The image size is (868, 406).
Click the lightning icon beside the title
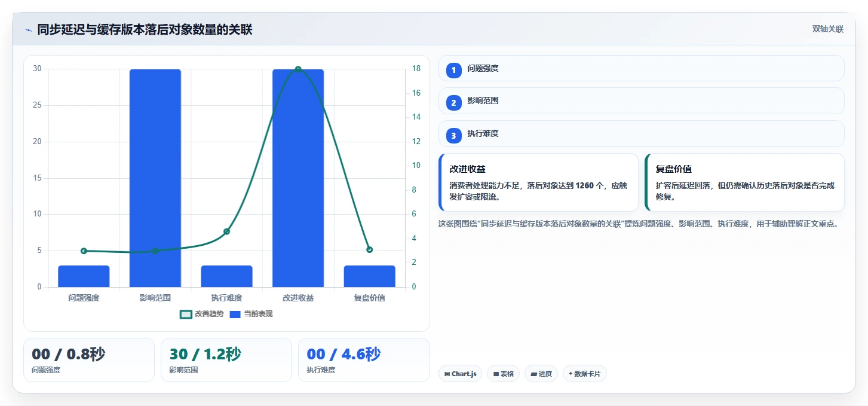[x=28, y=30]
